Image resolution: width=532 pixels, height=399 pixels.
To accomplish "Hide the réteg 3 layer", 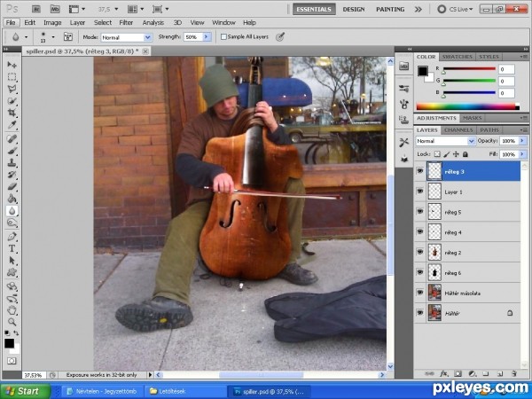I will point(420,171).
